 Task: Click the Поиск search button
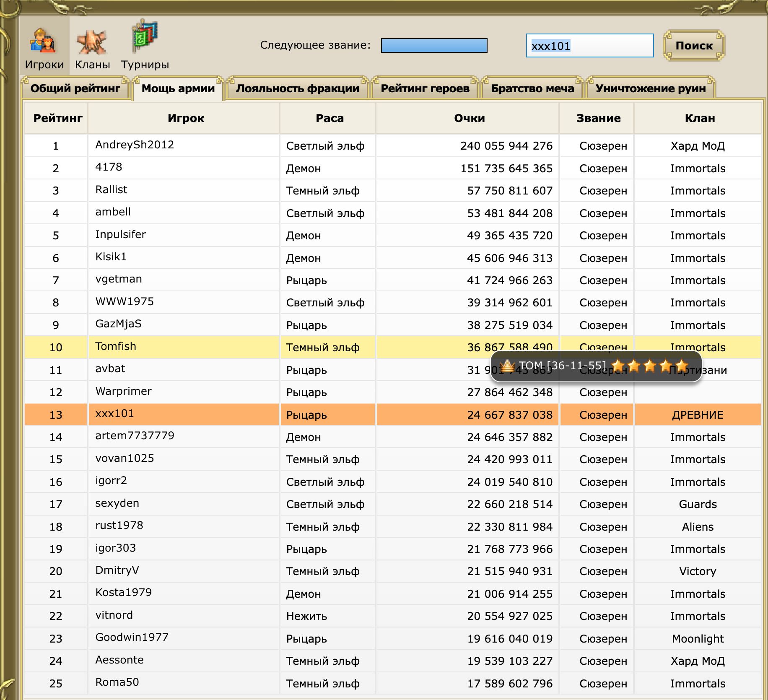(x=694, y=45)
